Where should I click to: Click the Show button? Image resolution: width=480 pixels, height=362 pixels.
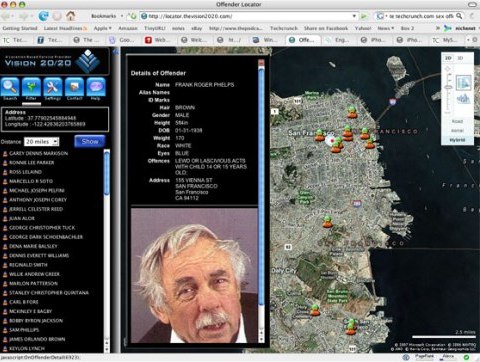(x=90, y=141)
